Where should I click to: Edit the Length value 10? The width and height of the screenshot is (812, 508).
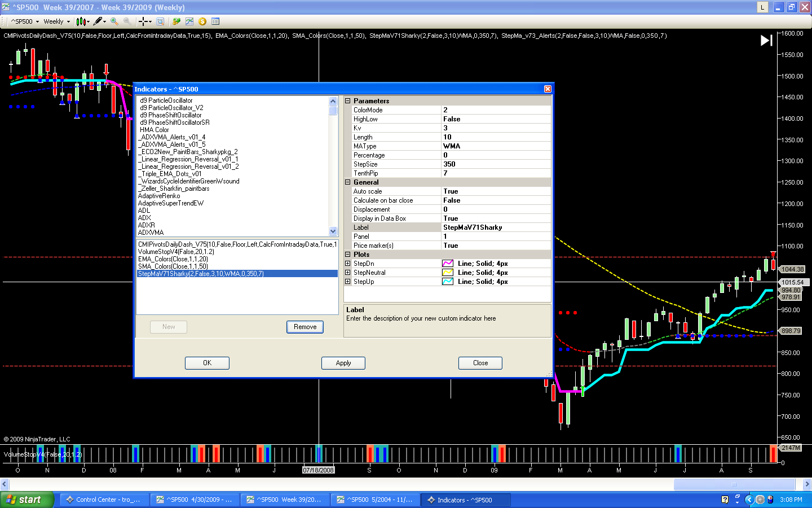[x=496, y=137]
